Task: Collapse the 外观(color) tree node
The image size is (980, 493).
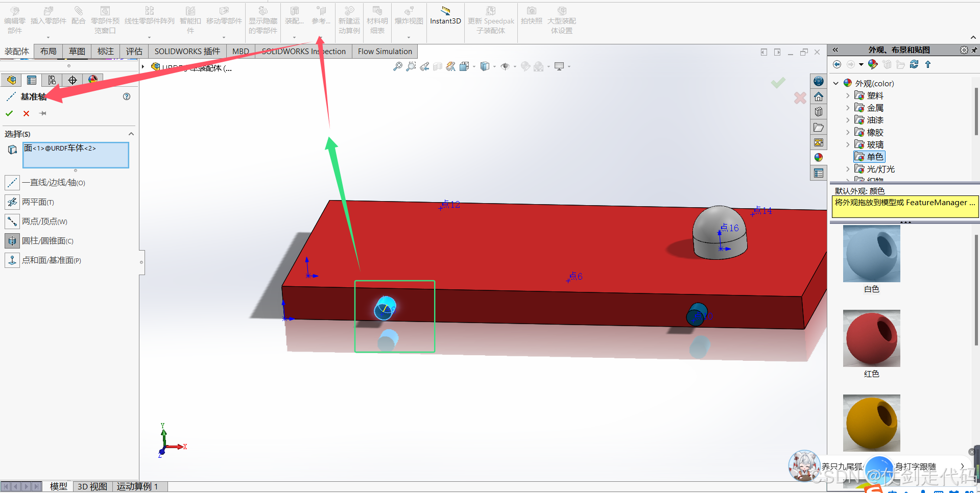Action: 836,83
